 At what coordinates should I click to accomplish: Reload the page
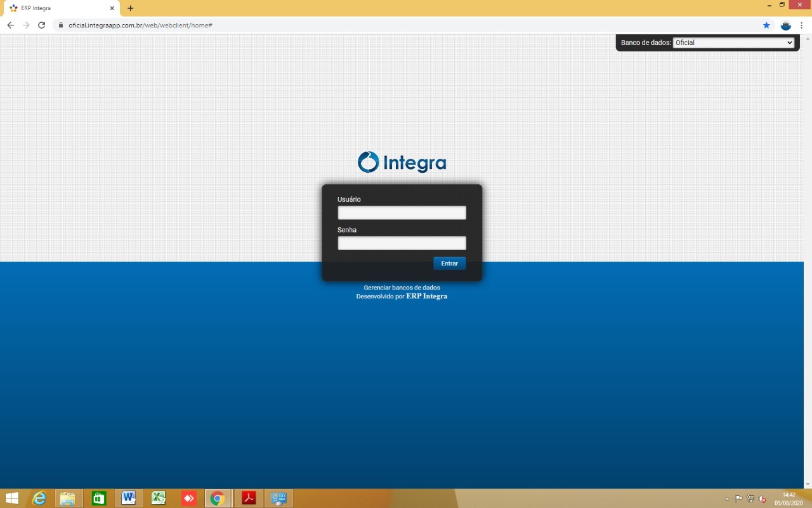42,25
